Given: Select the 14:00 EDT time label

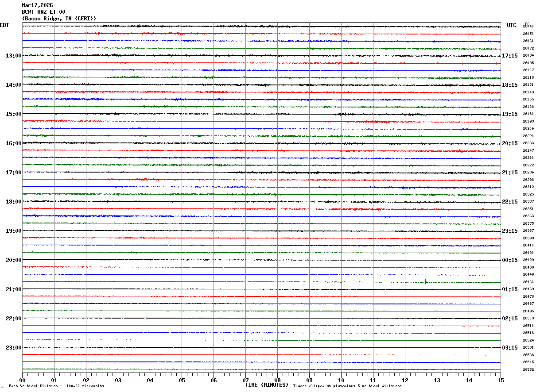Looking at the screenshot, I should (14, 85).
